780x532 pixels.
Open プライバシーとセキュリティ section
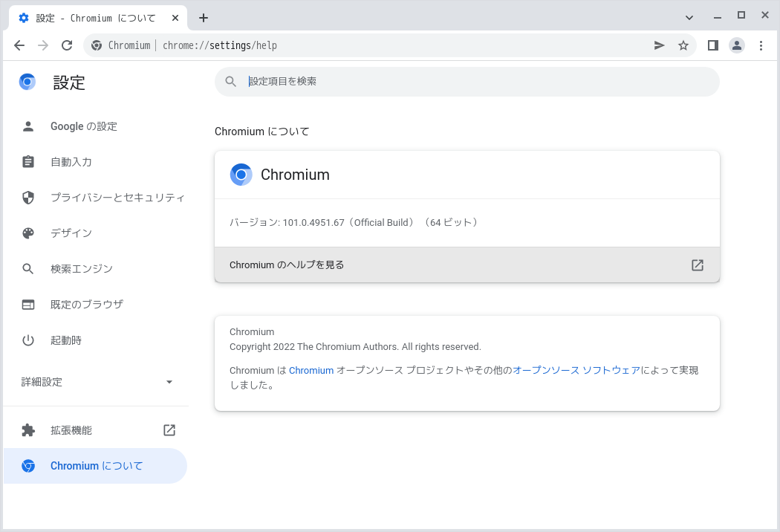[95, 198]
